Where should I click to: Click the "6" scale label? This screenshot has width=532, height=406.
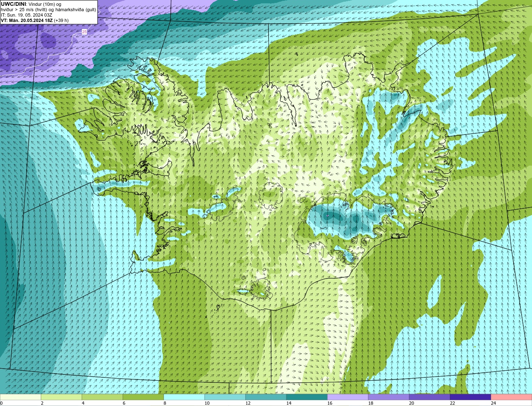(124, 403)
